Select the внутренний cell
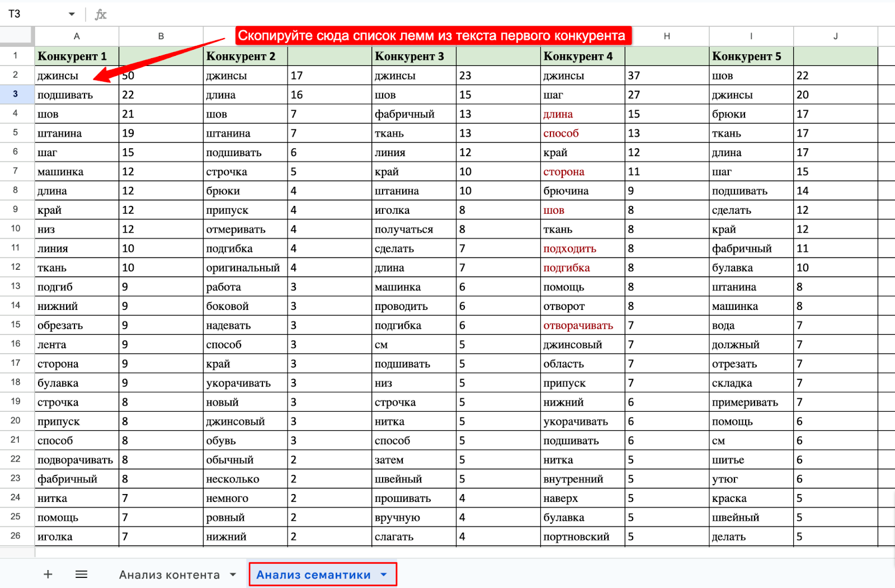Image resolution: width=895 pixels, height=588 pixels. 583,478
